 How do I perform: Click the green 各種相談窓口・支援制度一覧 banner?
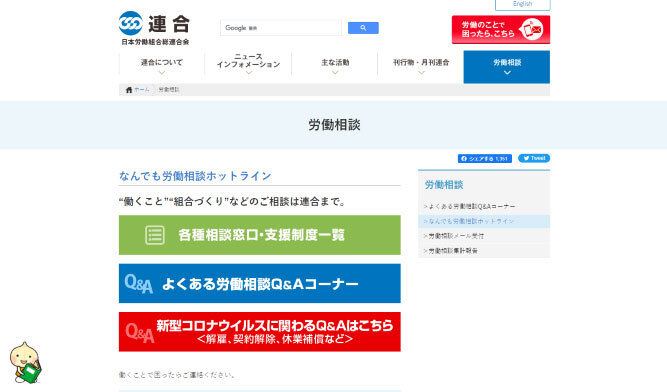pyautogui.click(x=259, y=235)
